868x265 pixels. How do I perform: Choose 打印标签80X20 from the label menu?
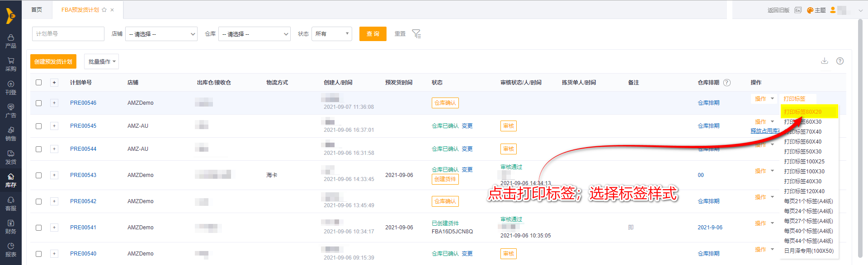(x=803, y=112)
